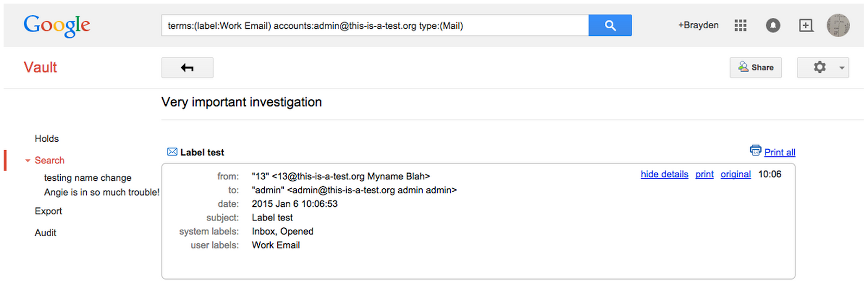The image size is (868, 291).
Task: Open the original message link
Action: pyautogui.click(x=735, y=174)
